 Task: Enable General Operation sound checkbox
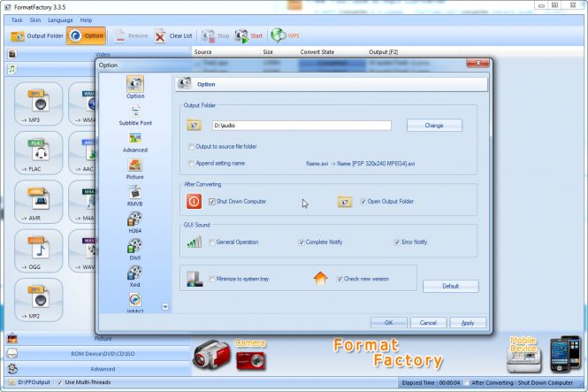(212, 242)
